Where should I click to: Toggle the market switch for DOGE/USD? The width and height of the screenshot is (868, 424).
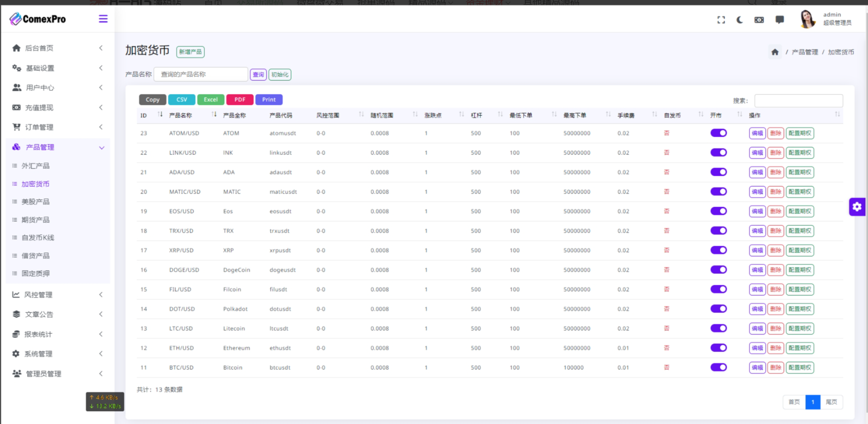pos(718,270)
